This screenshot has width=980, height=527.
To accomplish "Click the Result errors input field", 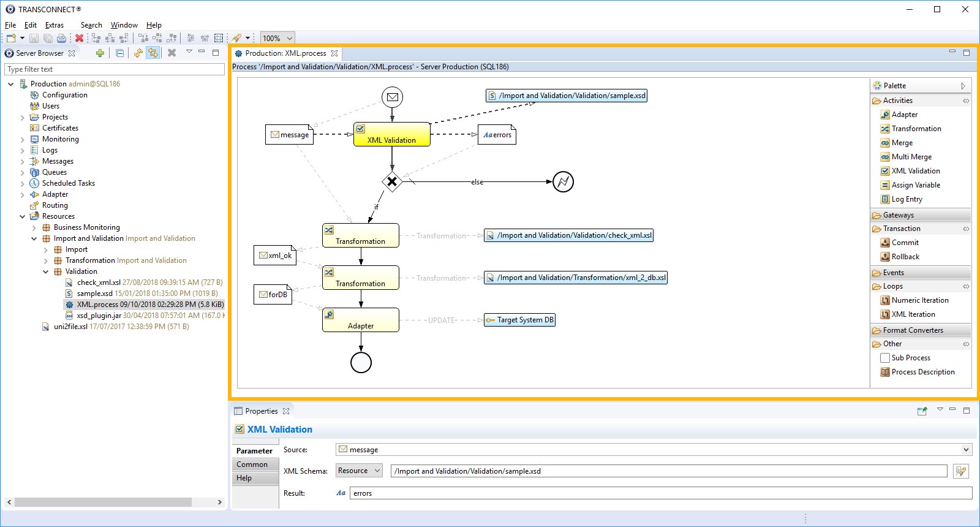I will (x=661, y=493).
